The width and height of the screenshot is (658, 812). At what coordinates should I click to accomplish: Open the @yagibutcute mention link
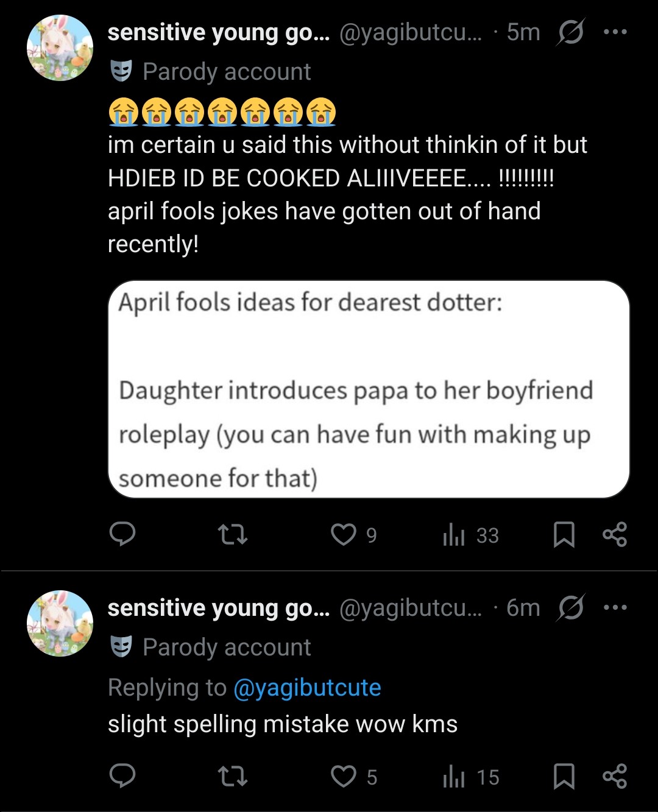pyautogui.click(x=307, y=688)
